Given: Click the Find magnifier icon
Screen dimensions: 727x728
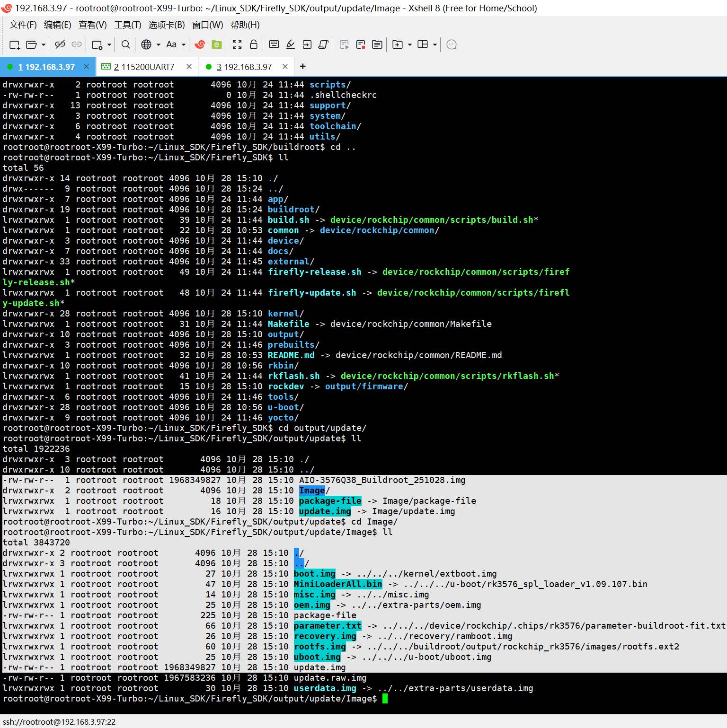Looking at the screenshot, I should pyautogui.click(x=125, y=44).
